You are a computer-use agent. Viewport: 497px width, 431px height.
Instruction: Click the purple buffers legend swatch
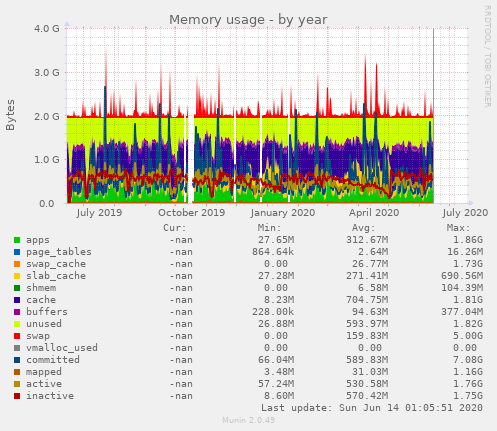point(17,312)
